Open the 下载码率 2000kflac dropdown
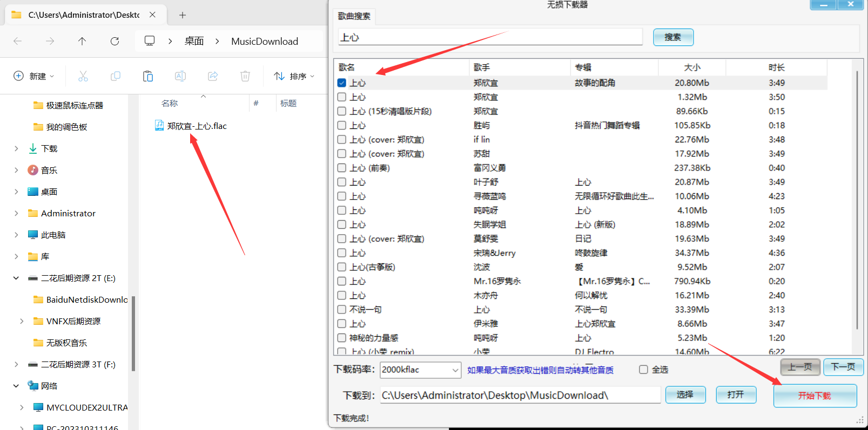The image size is (868, 430). click(421, 370)
